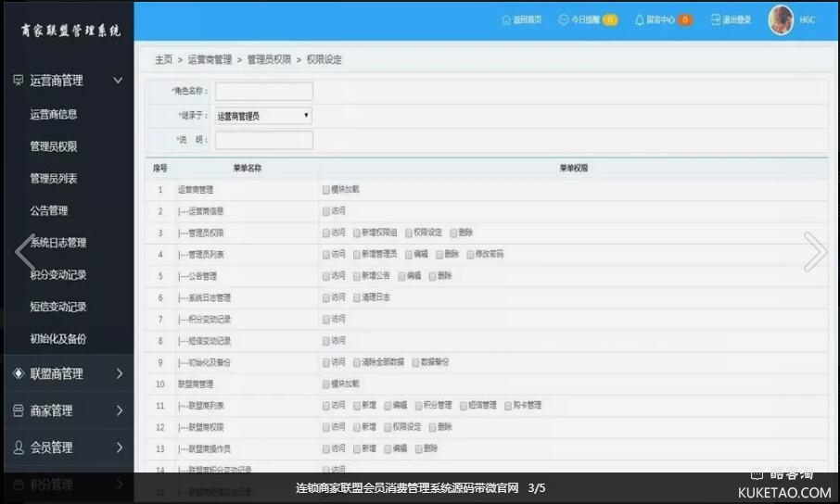Go to previous gallery image arrow
The image size is (840, 504).
pyautogui.click(x=25, y=252)
